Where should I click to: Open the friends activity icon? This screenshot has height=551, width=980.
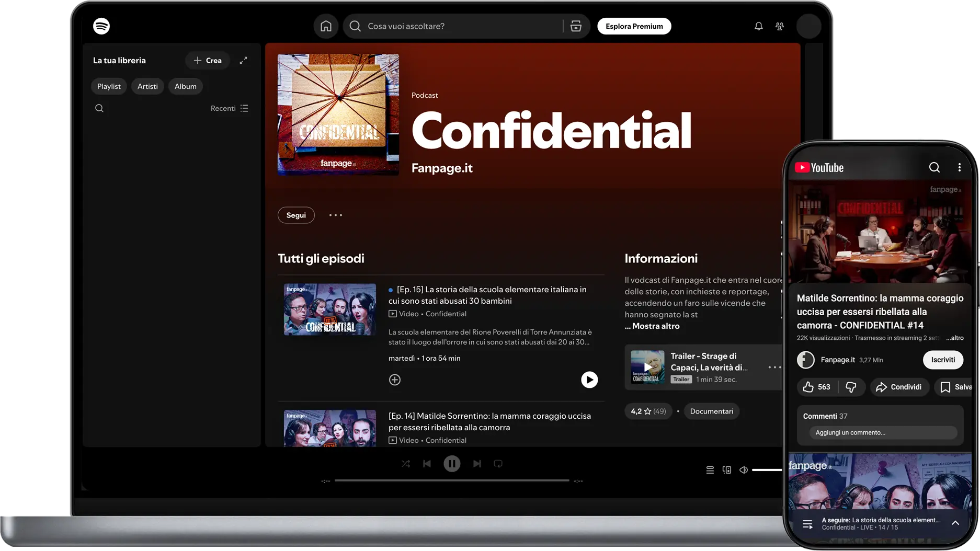pos(779,26)
